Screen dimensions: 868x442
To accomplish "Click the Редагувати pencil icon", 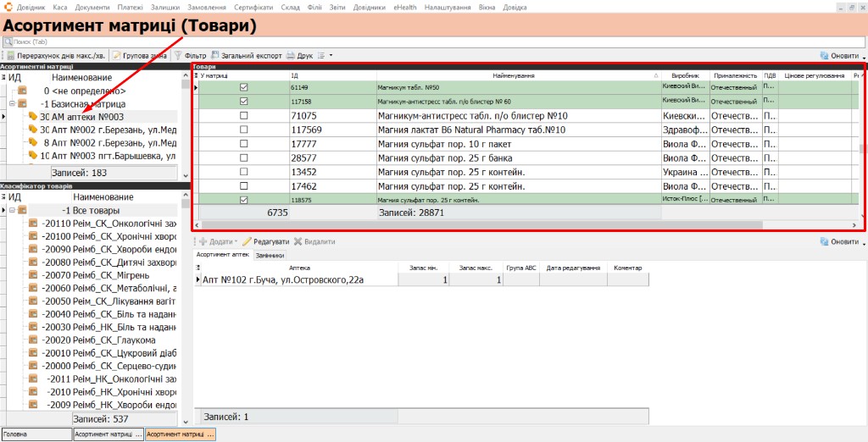I will (247, 241).
